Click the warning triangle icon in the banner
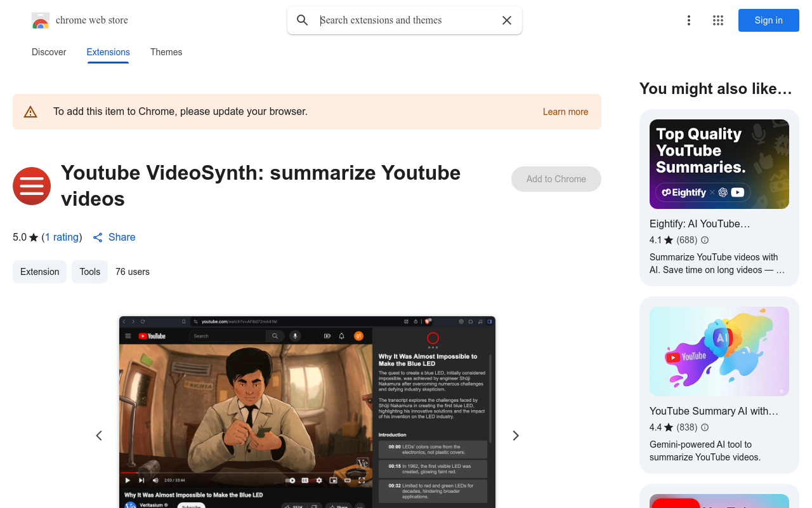Viewport: 812px width, 508px height. click(30, 112)
